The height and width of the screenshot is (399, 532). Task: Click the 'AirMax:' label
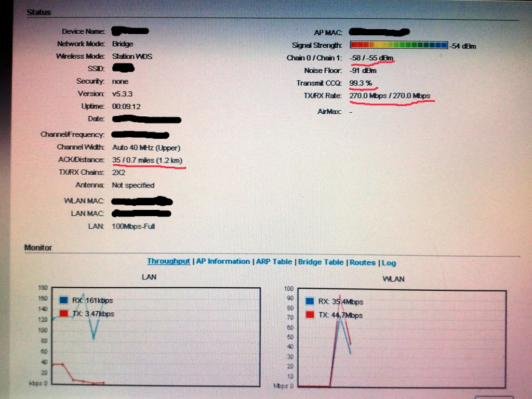pos(329,111)
